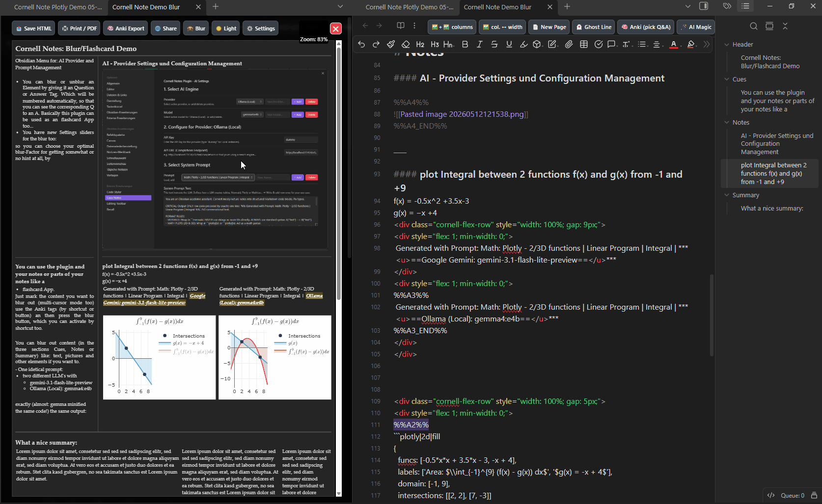
Task: Click the source mode code icon in the status bar
Action: (771, 495)
